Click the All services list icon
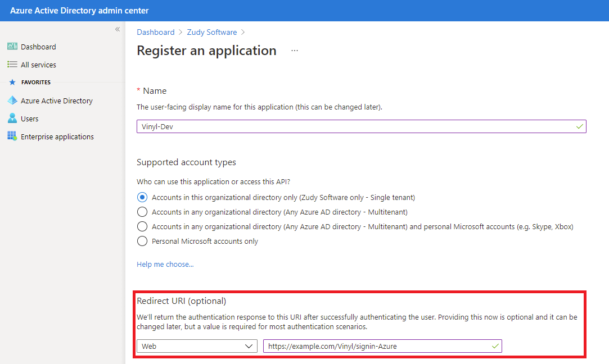 coord(12,65)
